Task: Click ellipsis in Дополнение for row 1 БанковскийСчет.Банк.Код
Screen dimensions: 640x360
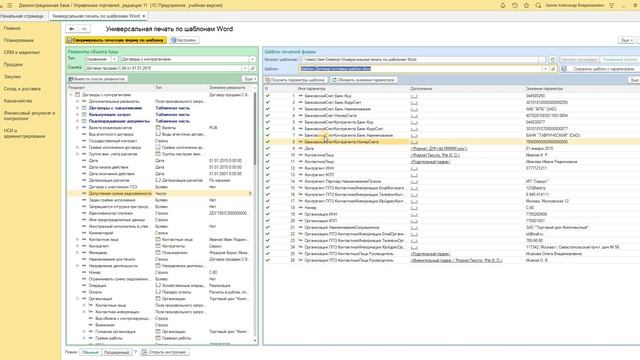Action: point(414,96)
